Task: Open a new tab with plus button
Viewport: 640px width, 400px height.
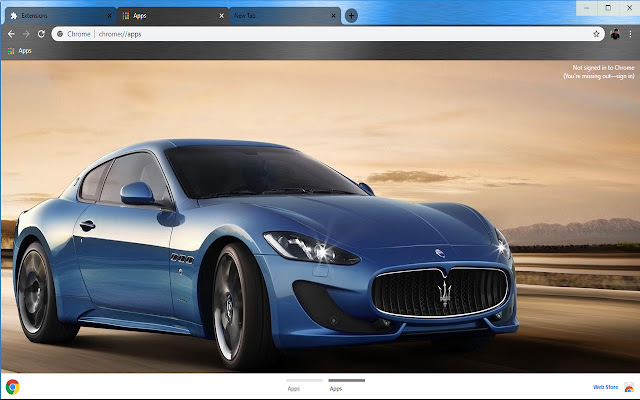Action: (351, 16)
